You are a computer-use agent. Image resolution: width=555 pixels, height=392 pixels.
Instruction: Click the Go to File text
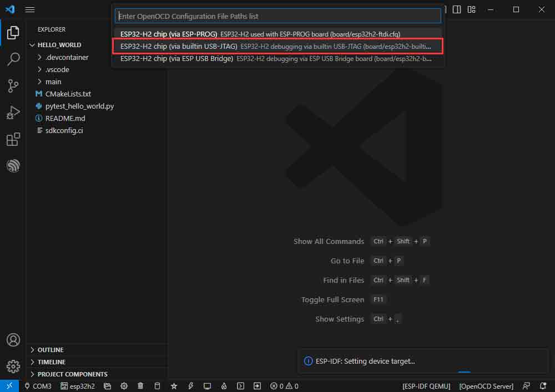tap(347, 261)
